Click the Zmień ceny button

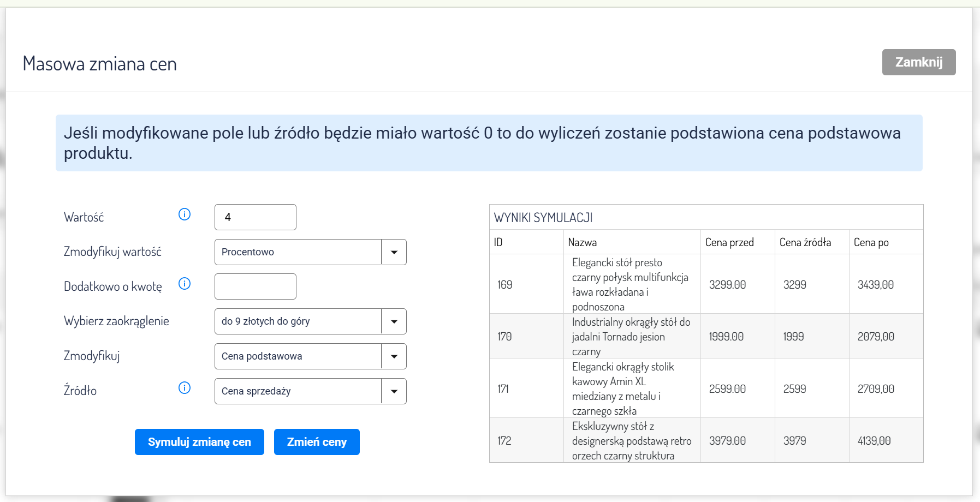(x=317, y=442)
